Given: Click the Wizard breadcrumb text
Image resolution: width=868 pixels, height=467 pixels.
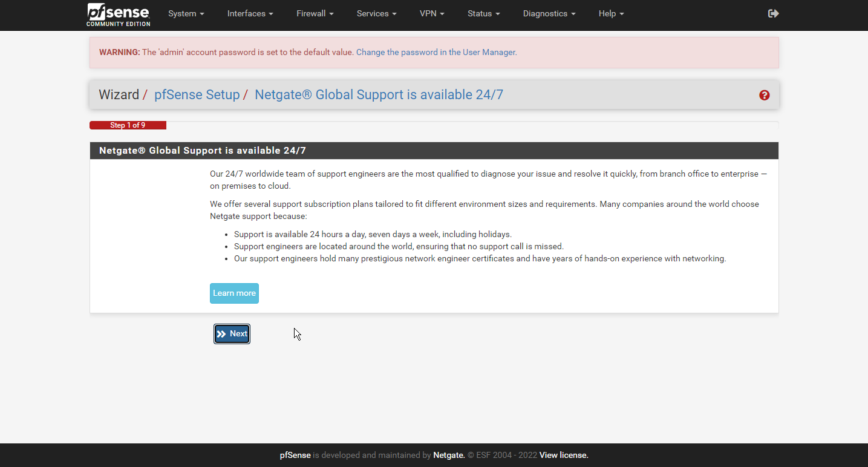Looking at the screenshot, I should click(119, 95).
